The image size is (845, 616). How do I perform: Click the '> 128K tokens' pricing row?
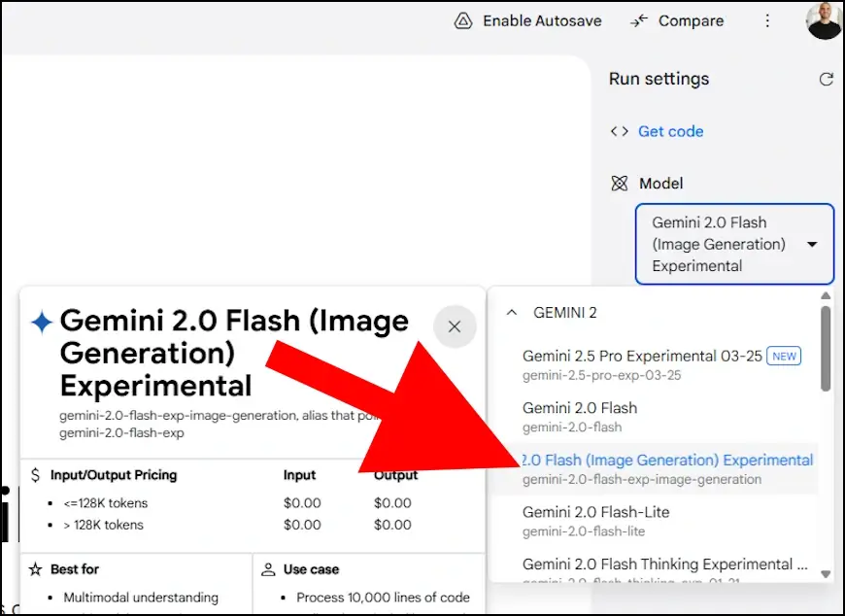tap(104, 525)
